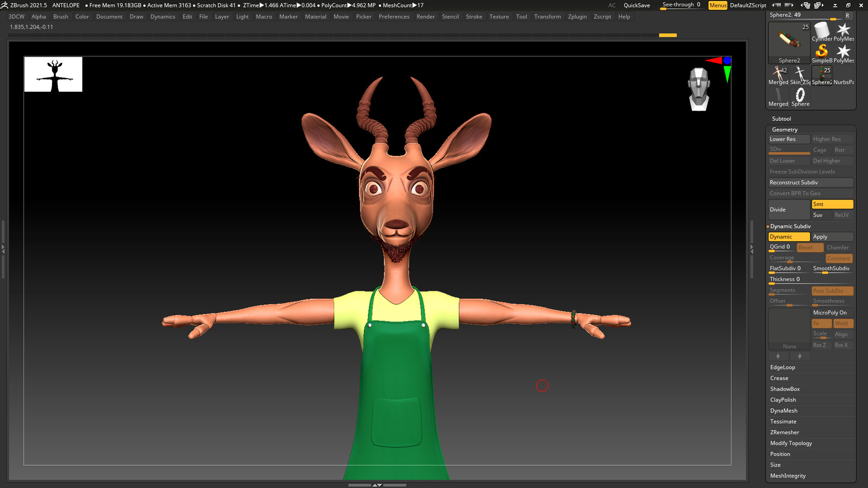The image size is (868, 488).
Task: Click the Divide button
Action: click(789, 210)
